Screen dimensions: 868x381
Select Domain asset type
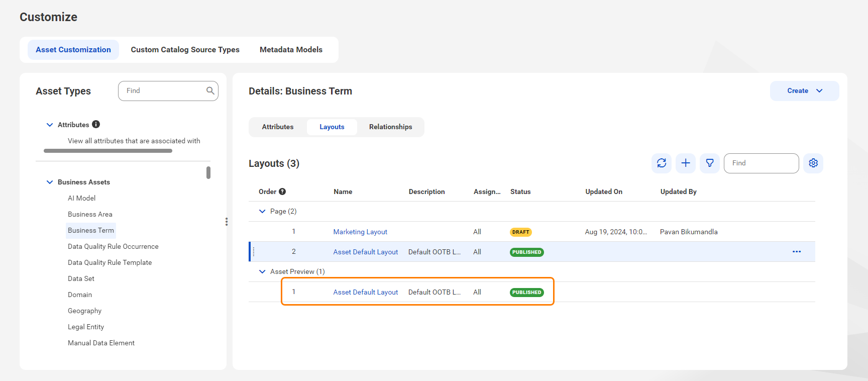pyautogui.click(x=80, y=295)
